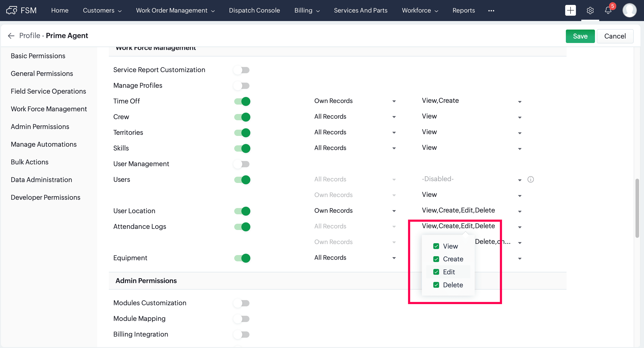Screen dimensions: 644x348
Task: Open the three-dot more menu in navbar
Action: [x=491, y=11]
